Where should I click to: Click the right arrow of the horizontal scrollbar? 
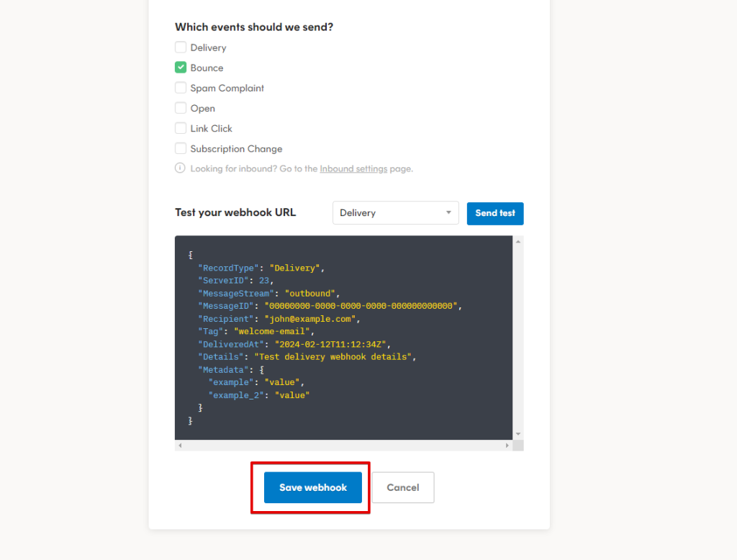507,446
